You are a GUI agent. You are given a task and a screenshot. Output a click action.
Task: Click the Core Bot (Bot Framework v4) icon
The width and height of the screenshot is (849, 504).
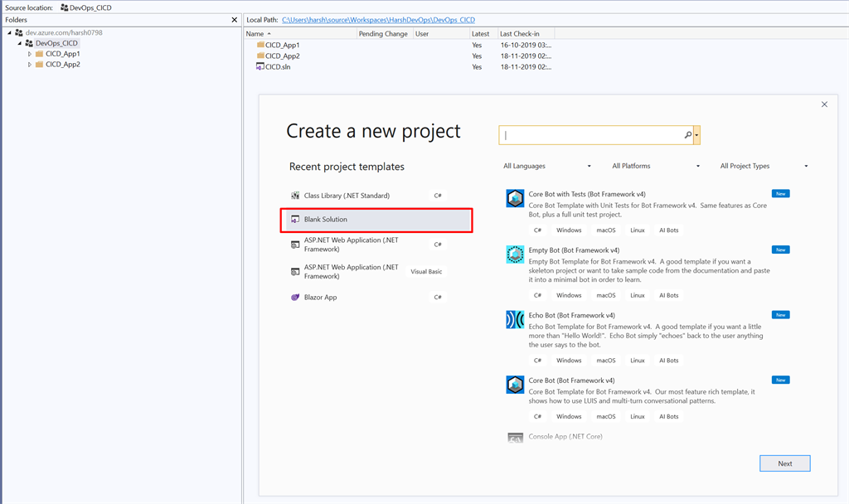(515, 385)
